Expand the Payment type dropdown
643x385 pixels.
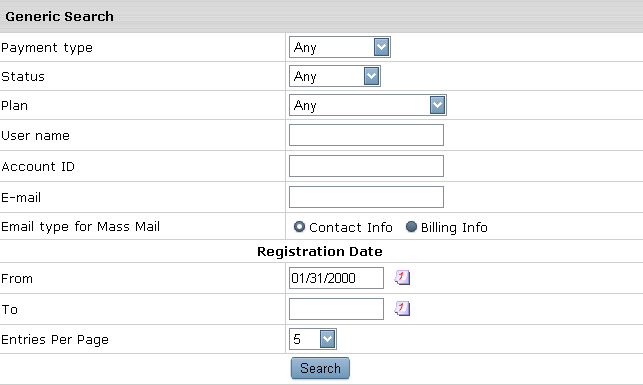(340, 47)
